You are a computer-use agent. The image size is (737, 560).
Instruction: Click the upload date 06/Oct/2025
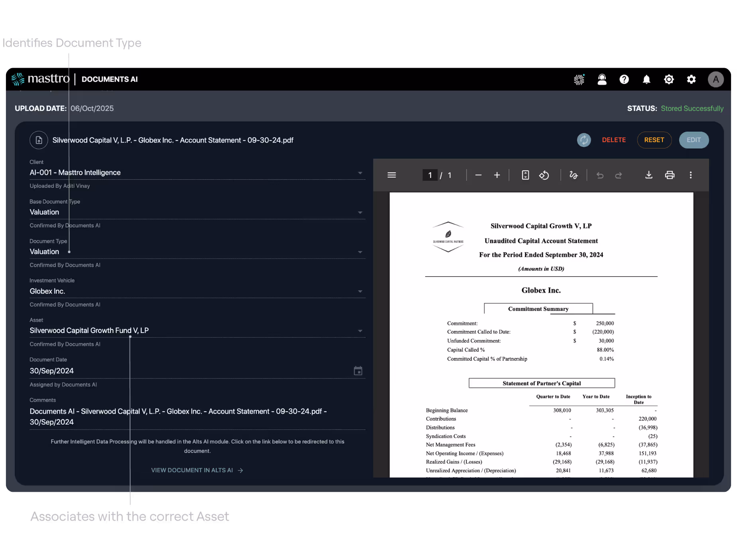point(92,108)
